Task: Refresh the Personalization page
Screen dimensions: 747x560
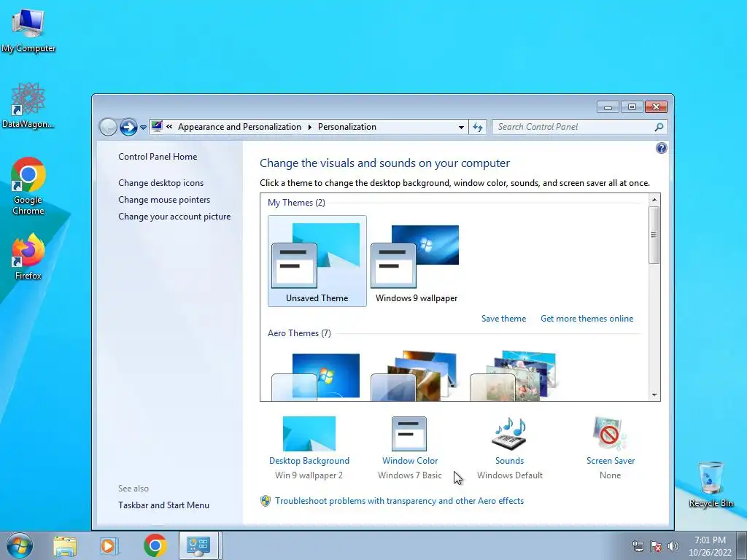Action: 478,127
